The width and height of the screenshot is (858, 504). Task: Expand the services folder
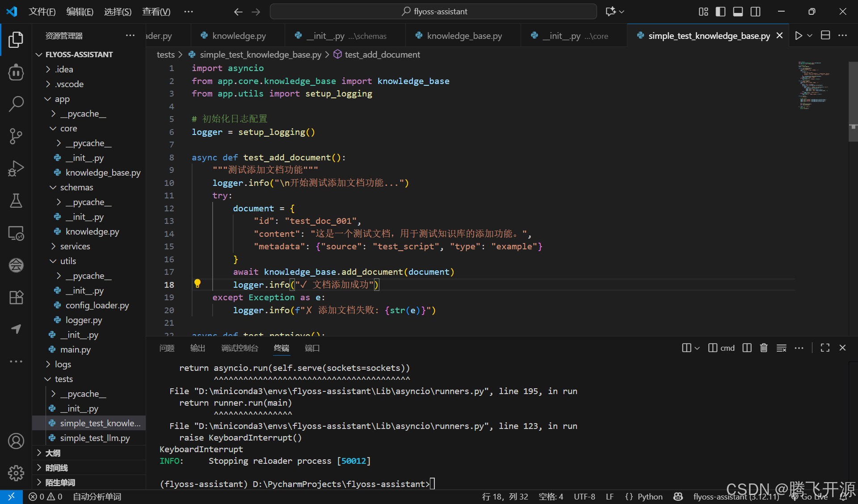pos(75,246)
